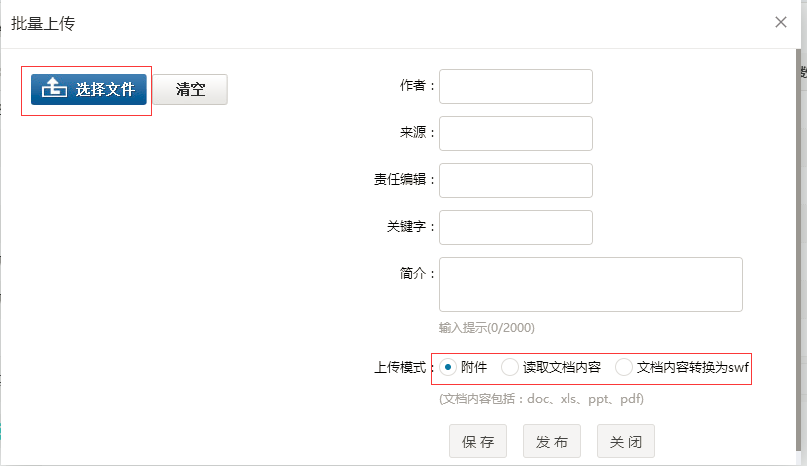Close the 批量上传 dialog with the X
Screen dimensions: 807x466
tap(781, 22)
